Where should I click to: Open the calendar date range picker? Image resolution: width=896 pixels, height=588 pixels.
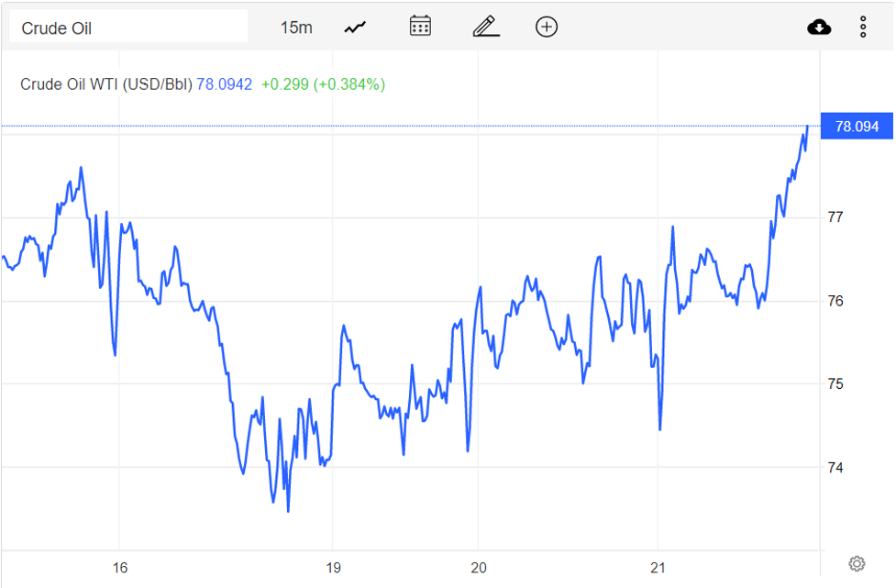tap(420, 27)
